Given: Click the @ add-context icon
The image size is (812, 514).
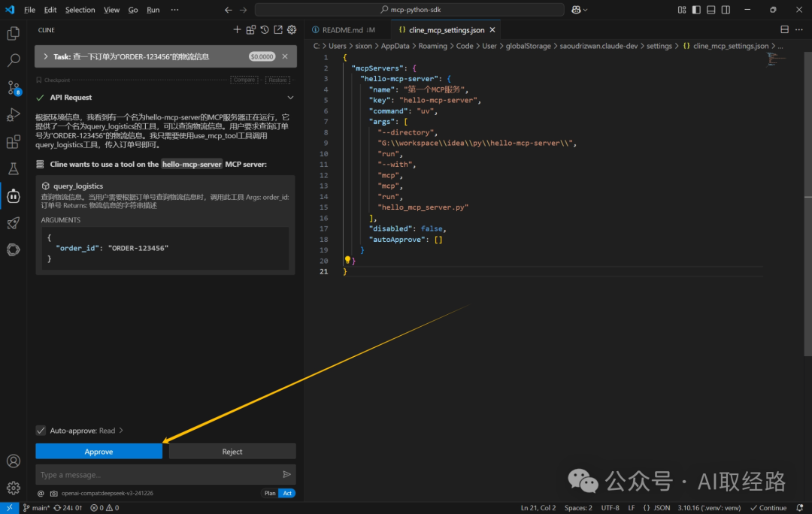Looking at the screenshot, I should click(41, 493).
